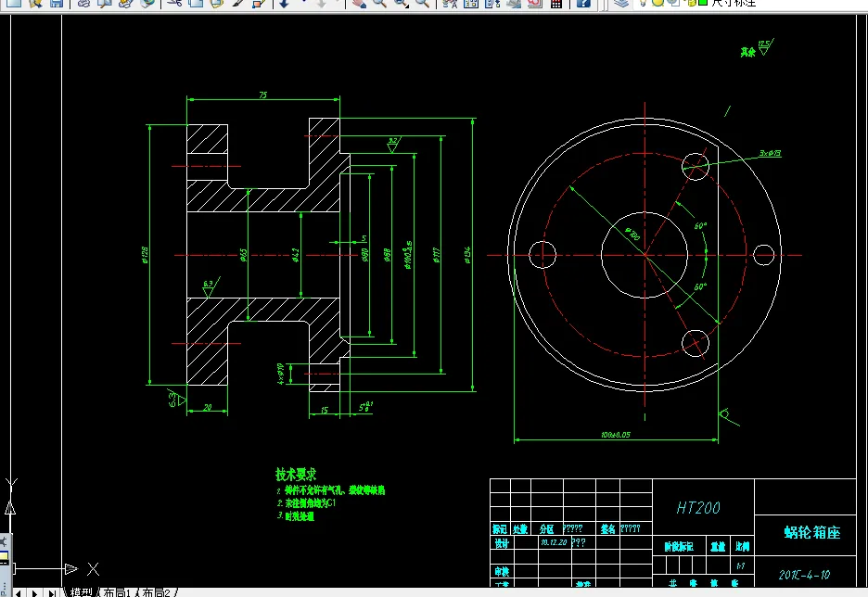The height and width of the screenshot is (597, 868).
Task: Expand the Undo history dropdown arrow
Action: 303,2
